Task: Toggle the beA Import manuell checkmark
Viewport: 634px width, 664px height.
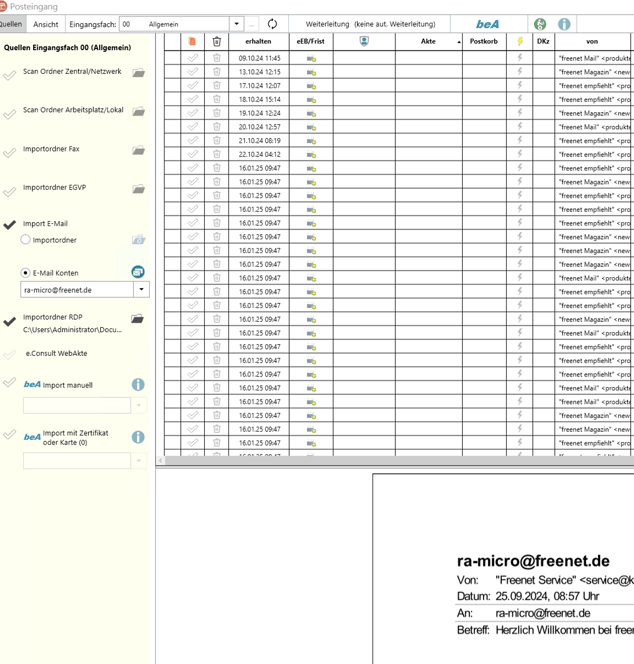Action: [9, 382]
